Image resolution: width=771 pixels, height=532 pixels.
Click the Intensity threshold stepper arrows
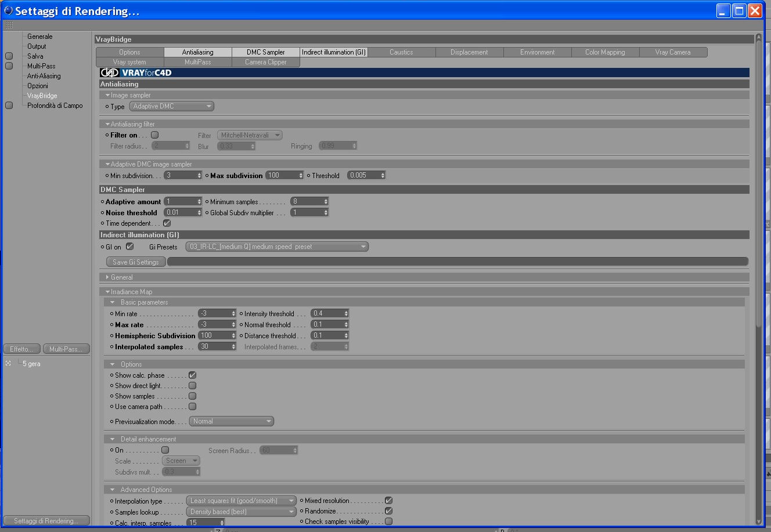pos(347,313)
